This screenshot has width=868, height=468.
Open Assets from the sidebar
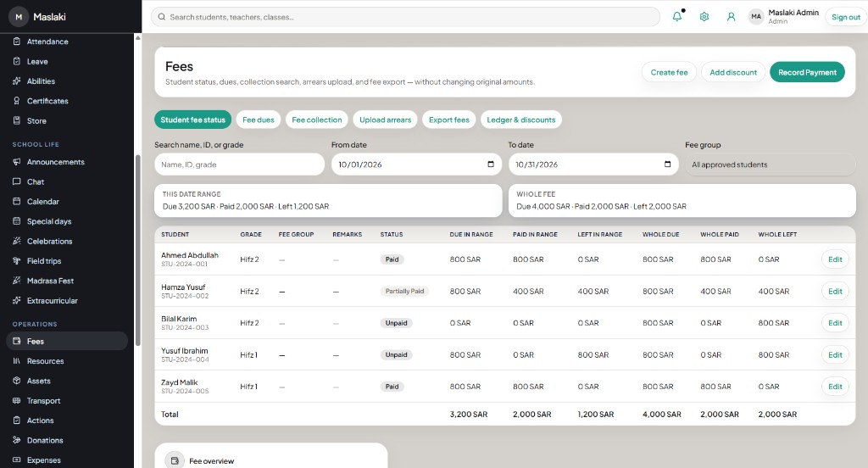pos(68,381)
